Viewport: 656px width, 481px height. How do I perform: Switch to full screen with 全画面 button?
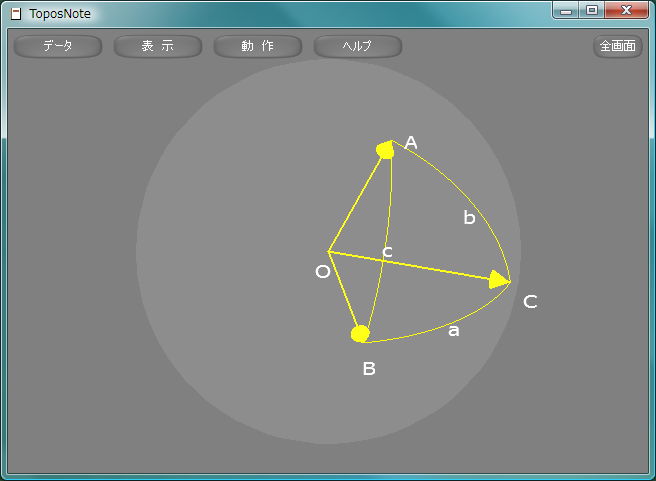(x=618, y=46)
